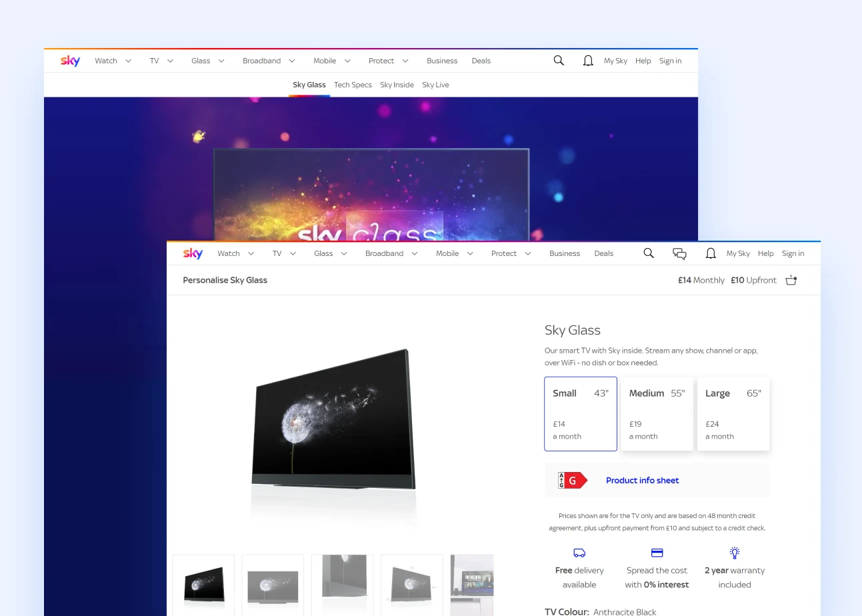Select the fifth thumbnail showing room scene
The width and height of the screenshot is (862, 616).
[472, 585]
